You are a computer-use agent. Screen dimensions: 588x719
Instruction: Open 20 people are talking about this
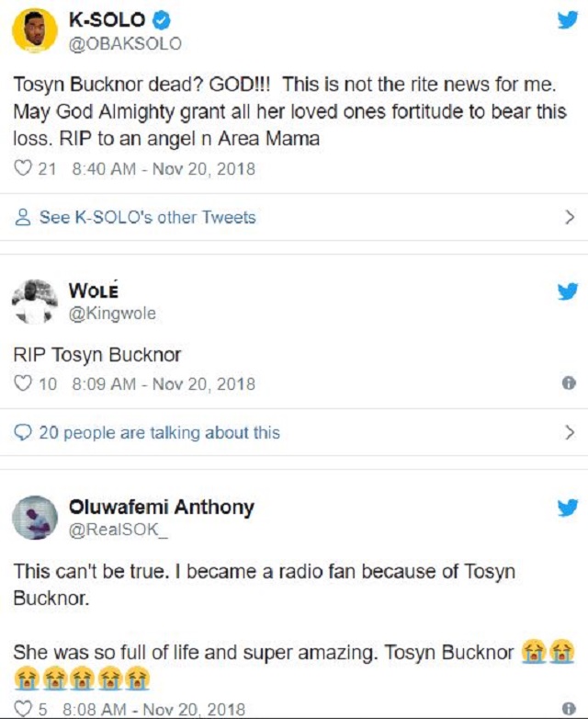pos(159,432)
